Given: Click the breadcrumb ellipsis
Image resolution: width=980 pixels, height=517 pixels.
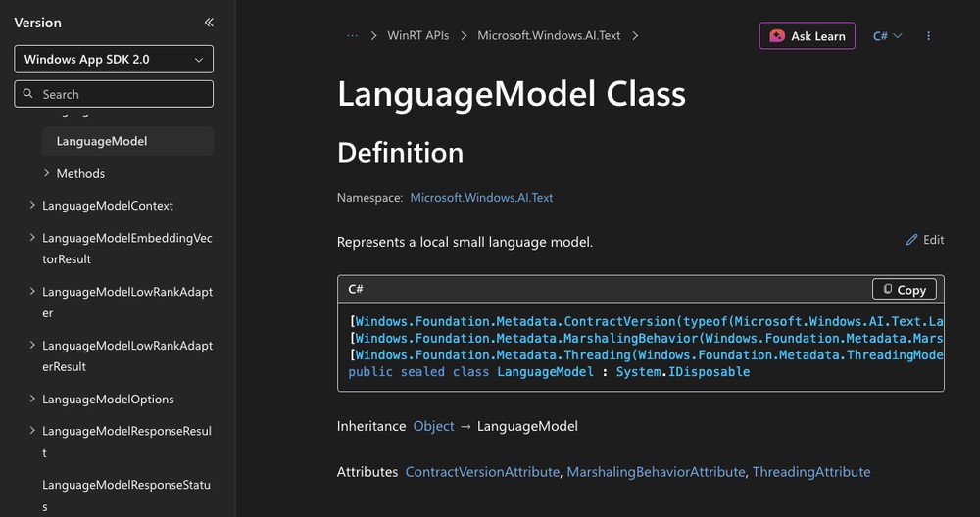Looking at the screenshot, I should coord(353,35).
